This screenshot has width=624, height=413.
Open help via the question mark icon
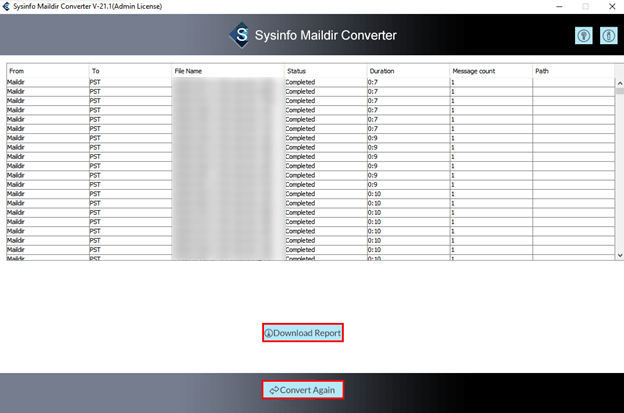pos(583,36)
